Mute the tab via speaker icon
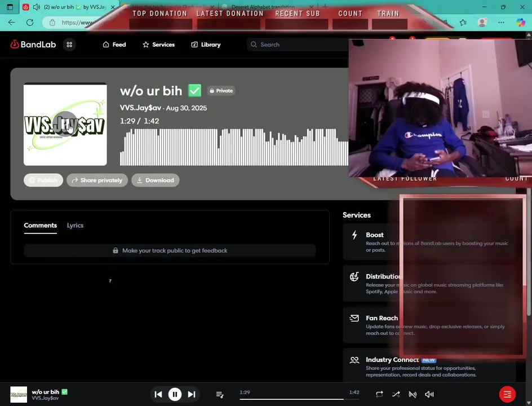Screen dimensions: 532x406 pos(36,7)
